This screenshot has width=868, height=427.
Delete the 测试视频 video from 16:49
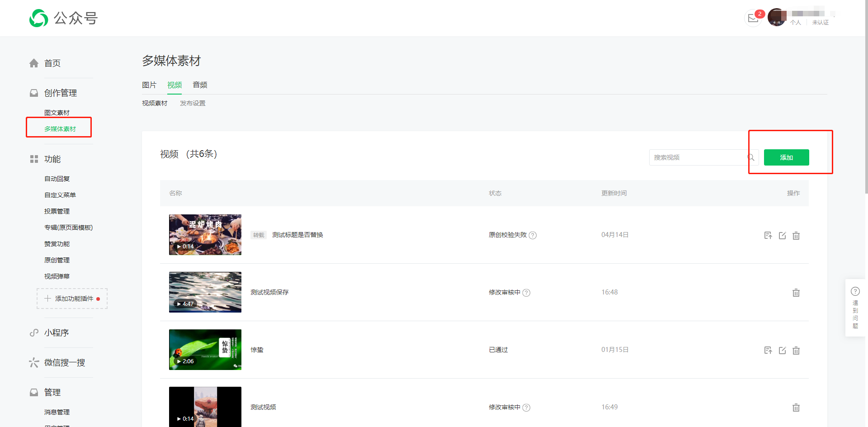click(x=796, y=408)
